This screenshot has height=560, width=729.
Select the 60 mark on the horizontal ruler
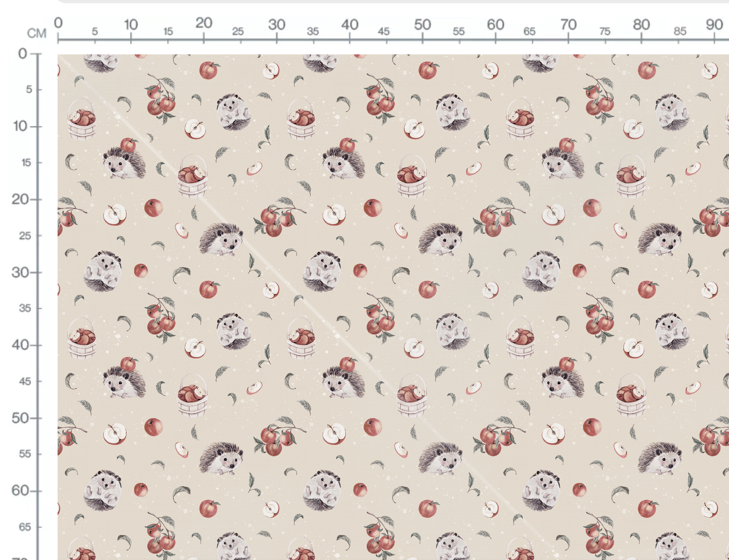pos(496,24)
